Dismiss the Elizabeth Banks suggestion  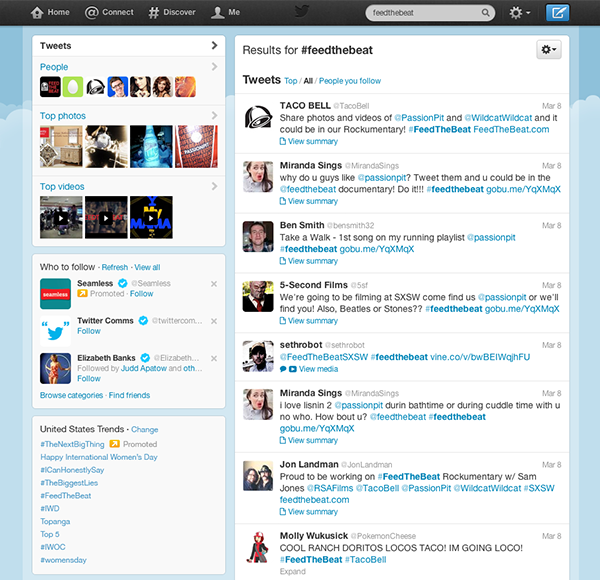[214, 358]
